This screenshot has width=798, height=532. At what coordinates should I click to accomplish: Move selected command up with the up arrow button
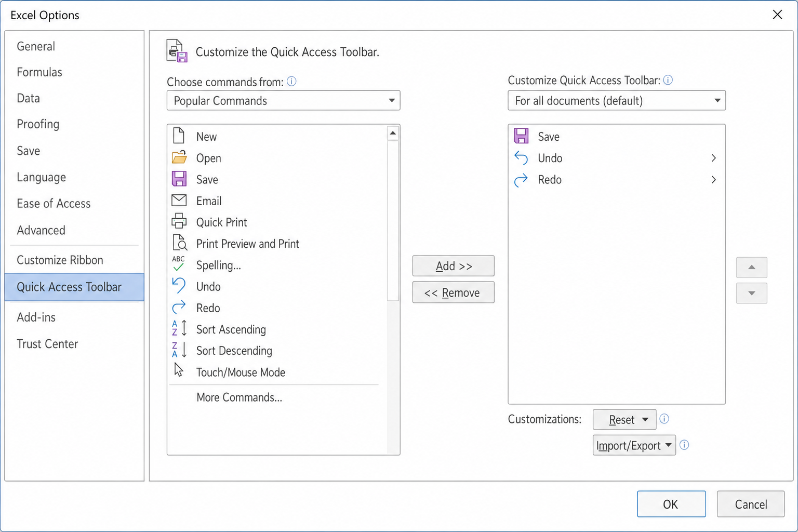(751, 268)
